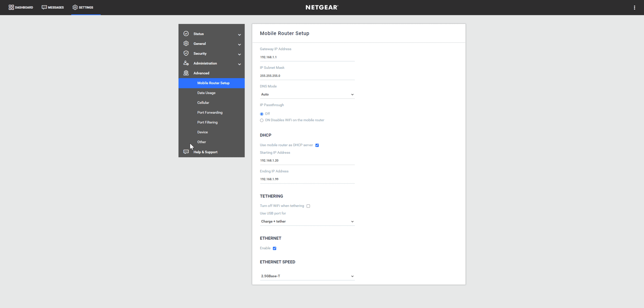Click the Messages speech bubble icon

click(x=44, y=7)
